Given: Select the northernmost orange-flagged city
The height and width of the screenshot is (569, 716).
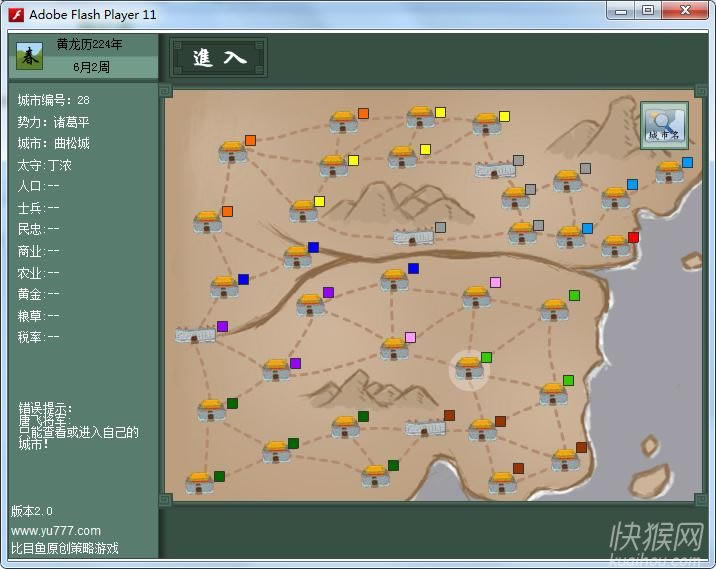Looking at the screenshot, I should coord(343,123).
